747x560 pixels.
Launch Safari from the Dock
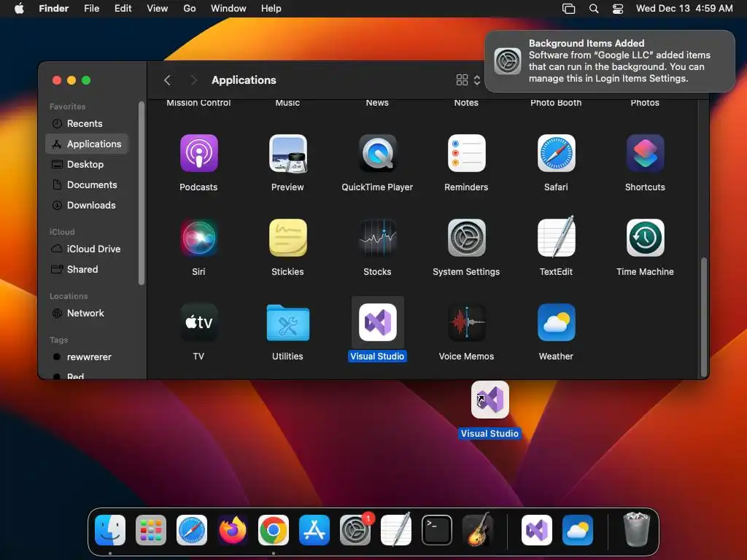(x=192, y=530)
